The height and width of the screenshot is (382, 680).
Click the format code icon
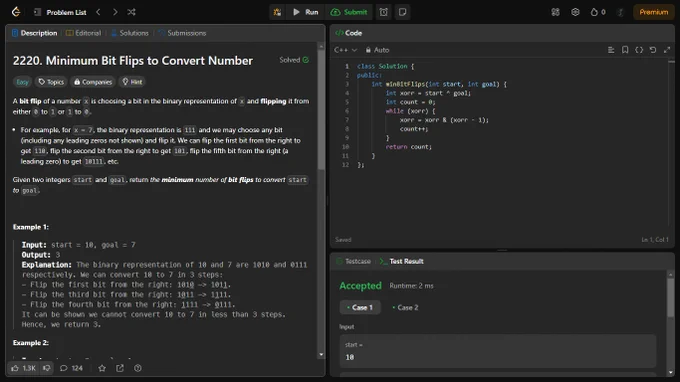pyautogui.click(x=611, y=50)
